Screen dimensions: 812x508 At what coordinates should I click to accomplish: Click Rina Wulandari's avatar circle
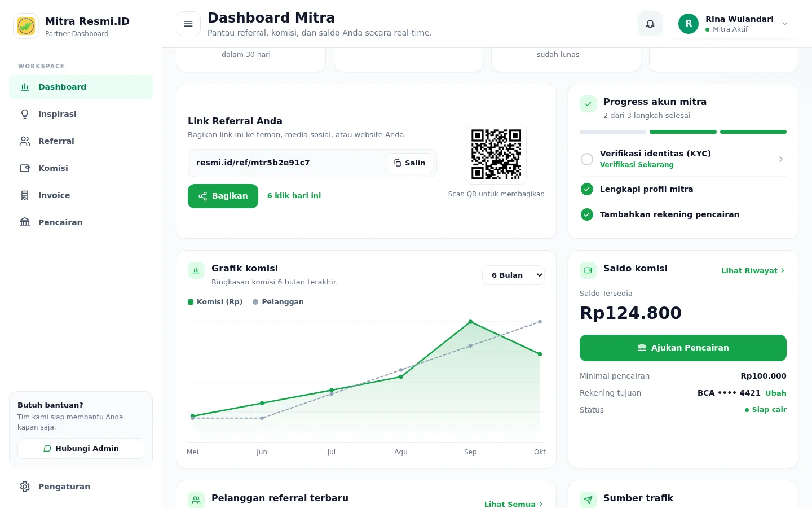pos(689,24)
